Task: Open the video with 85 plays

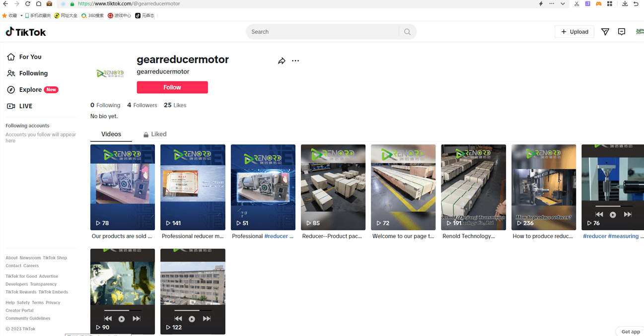Action: tap(333, 187)
